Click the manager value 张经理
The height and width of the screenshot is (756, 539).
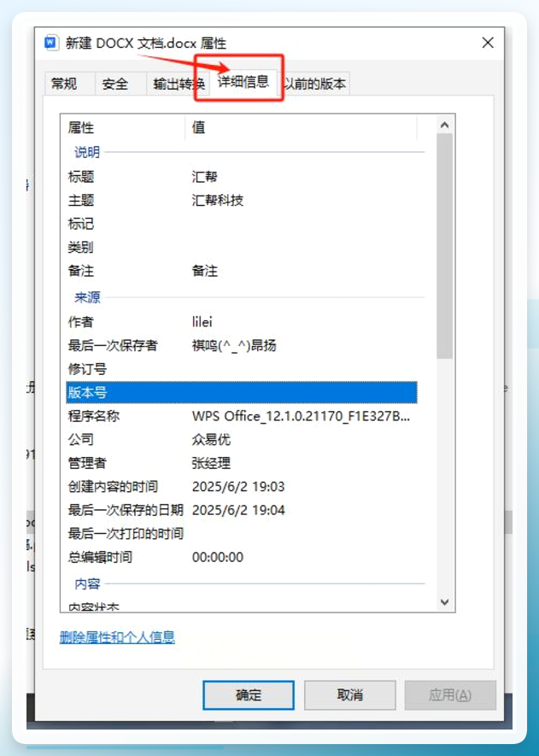[x=211, y=463]
